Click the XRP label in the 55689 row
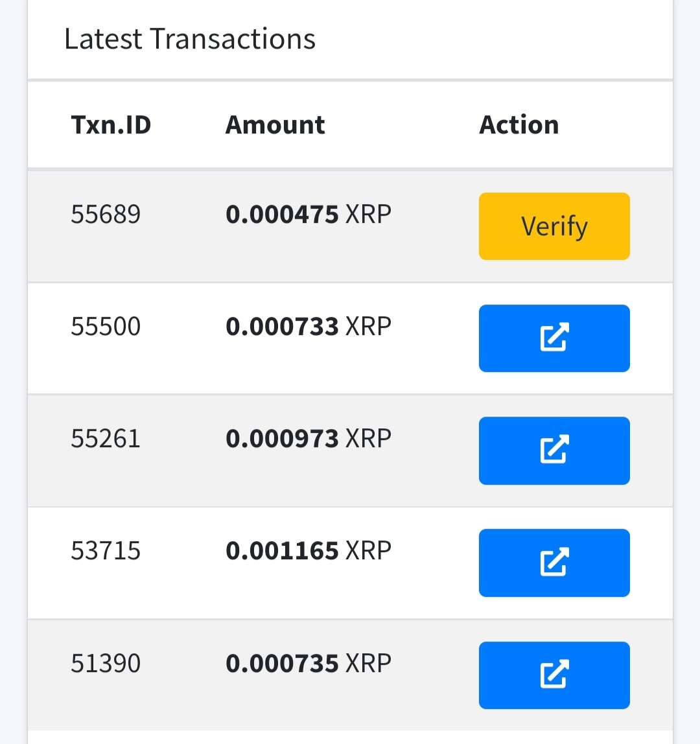The width and height of the screenshot is (700, 744). 368,214
